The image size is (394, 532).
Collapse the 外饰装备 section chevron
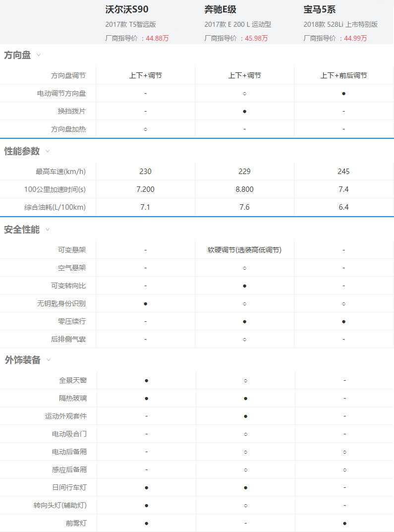[x=49, y=359]
